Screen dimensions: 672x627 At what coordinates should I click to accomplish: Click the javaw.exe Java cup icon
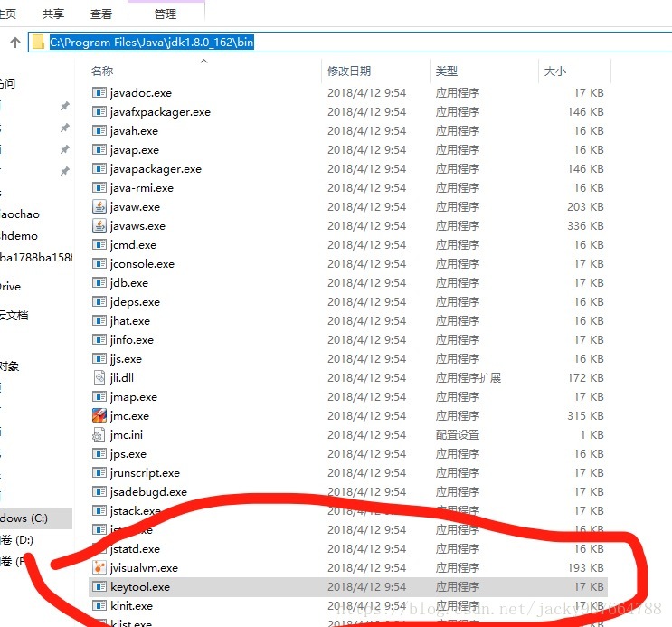[99, 206]
